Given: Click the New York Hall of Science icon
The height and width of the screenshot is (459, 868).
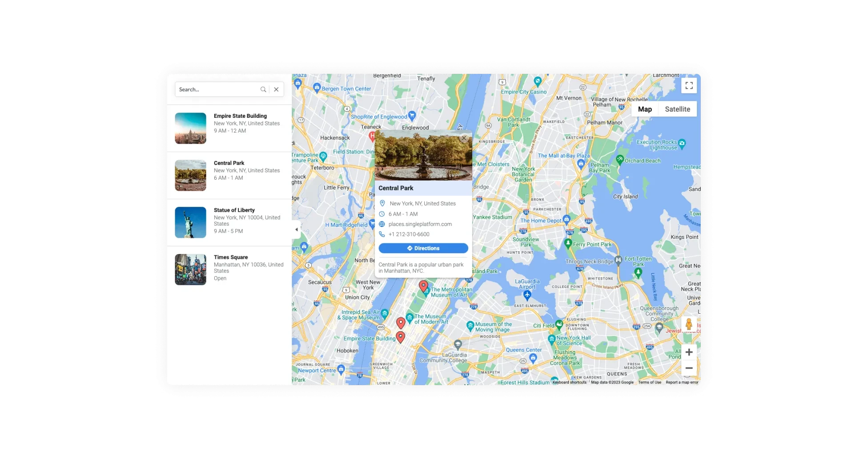Looking at the screenshot, I should click(552, 339).
